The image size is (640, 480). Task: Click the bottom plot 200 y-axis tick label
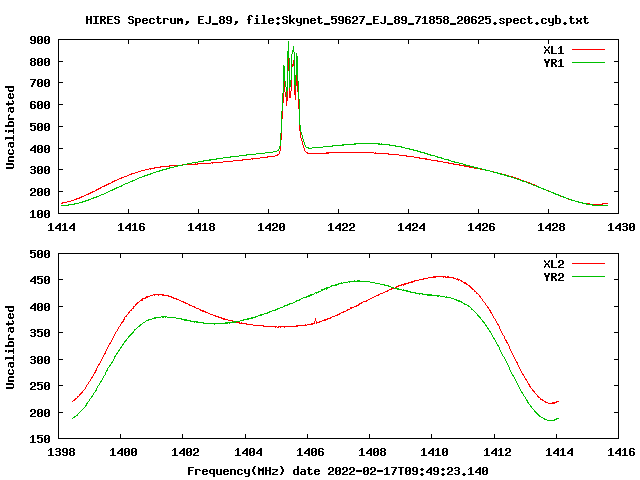(x=40, y=413)
